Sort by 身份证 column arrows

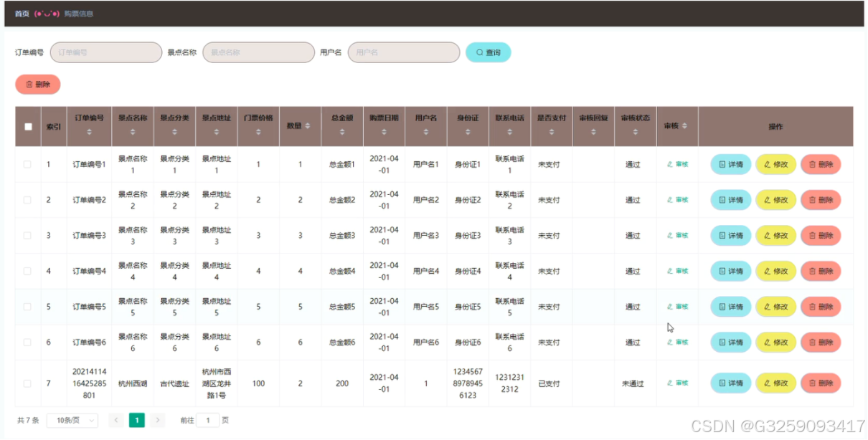pyautogui.click(x=468, y=132)
